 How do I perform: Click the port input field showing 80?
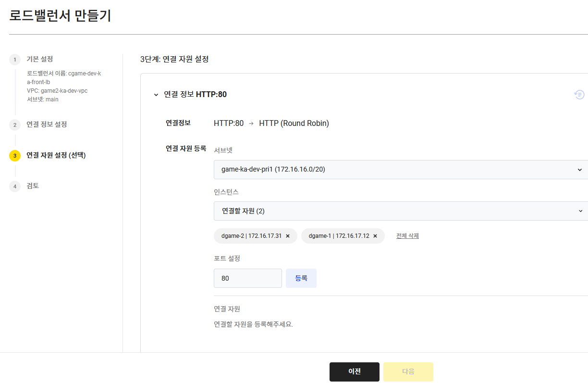(248, 278)
